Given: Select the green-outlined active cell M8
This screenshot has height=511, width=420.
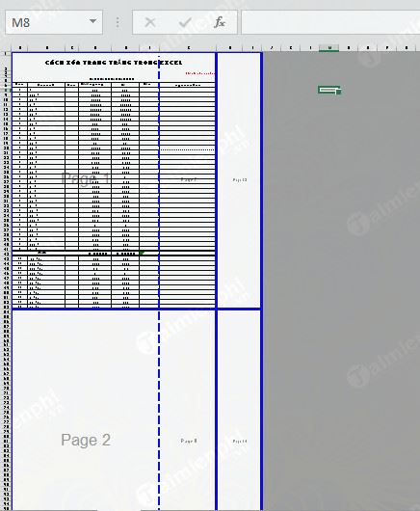Looking at the screenshot, I should (329, 90).
